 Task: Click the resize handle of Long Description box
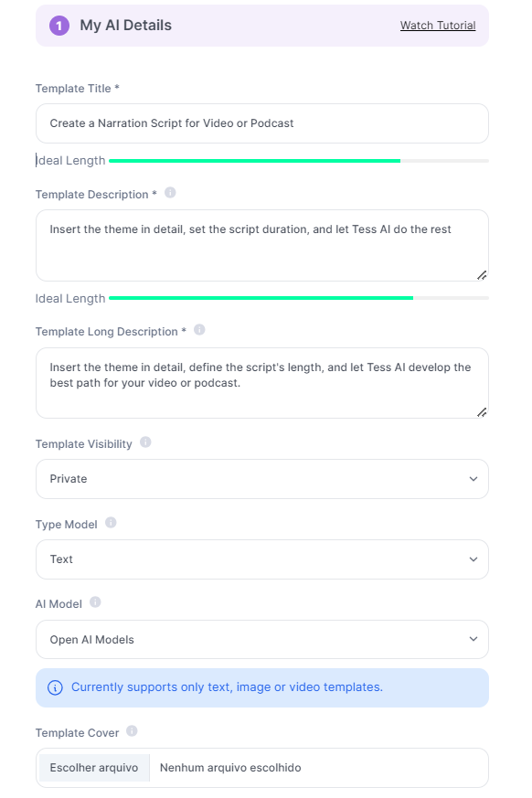482,412
